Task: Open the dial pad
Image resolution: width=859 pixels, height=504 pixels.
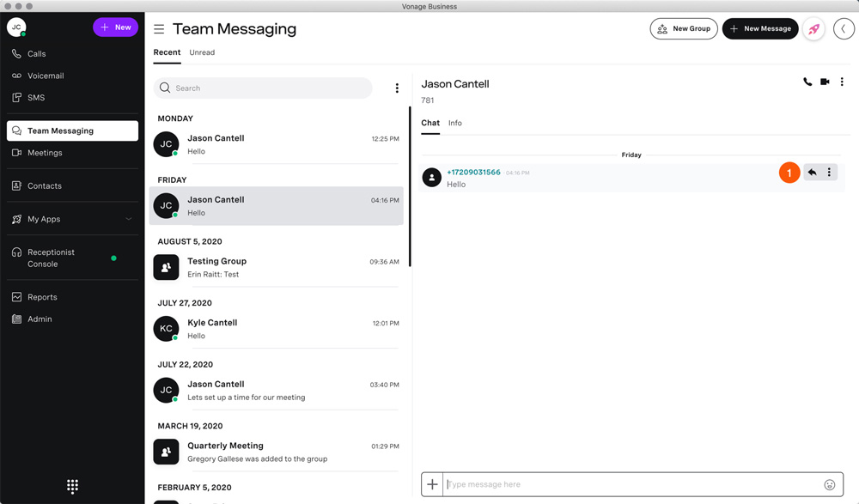Action: (x=72, y=486)
